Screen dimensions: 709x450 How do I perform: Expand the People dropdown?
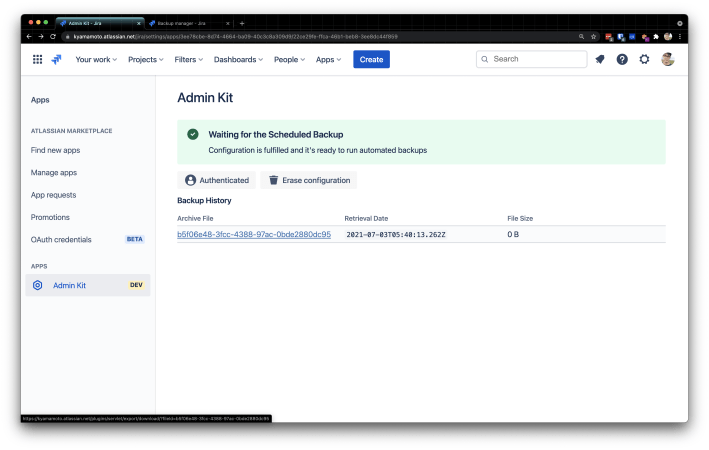[x=289, y=59]
